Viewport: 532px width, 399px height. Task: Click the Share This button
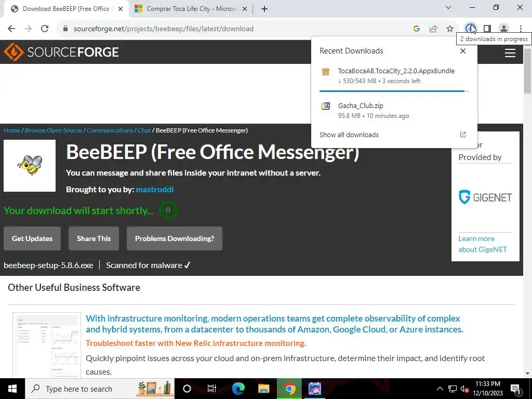pyautogui.click(x=94, y=238)
